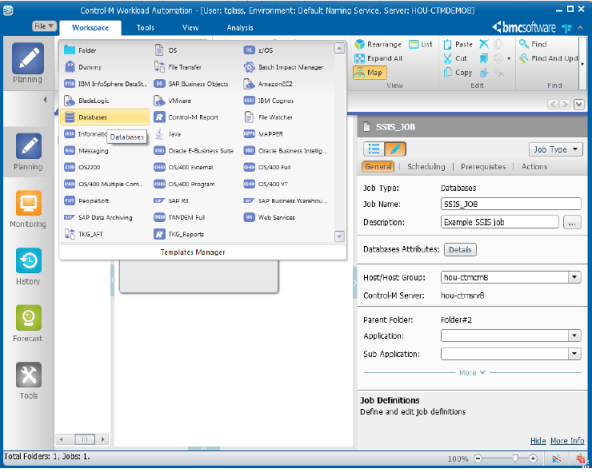Open the Forecast domain
Screen dimensions: 592x472
[x=28, y=324]
